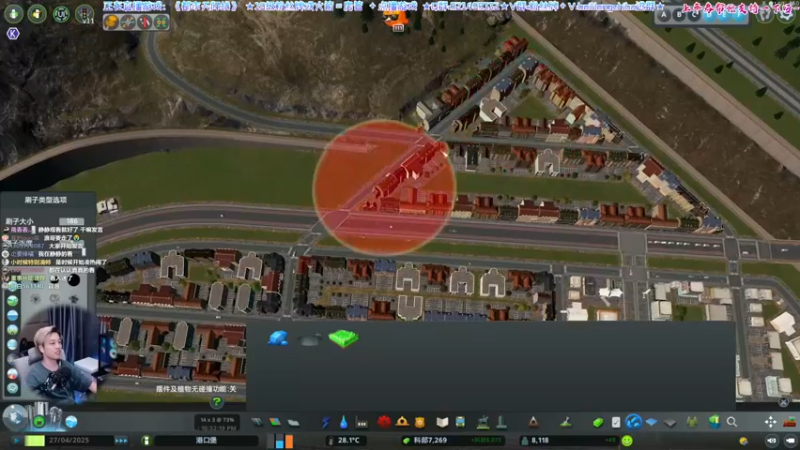Open the landscaping tools menu
The height and width of the screenshot is (450, 800).
point(565,422)
